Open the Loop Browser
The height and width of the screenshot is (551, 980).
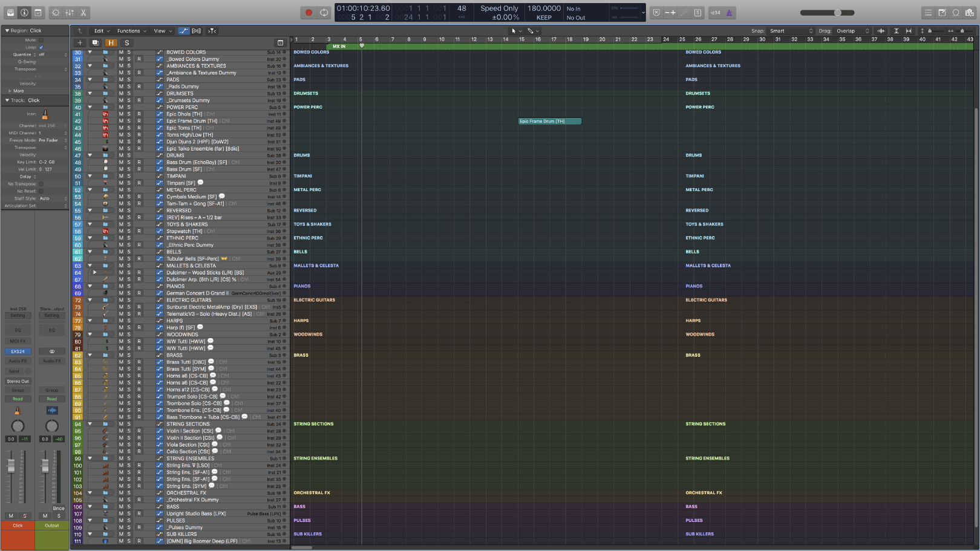pyautogui.click(x=956, y=12)
